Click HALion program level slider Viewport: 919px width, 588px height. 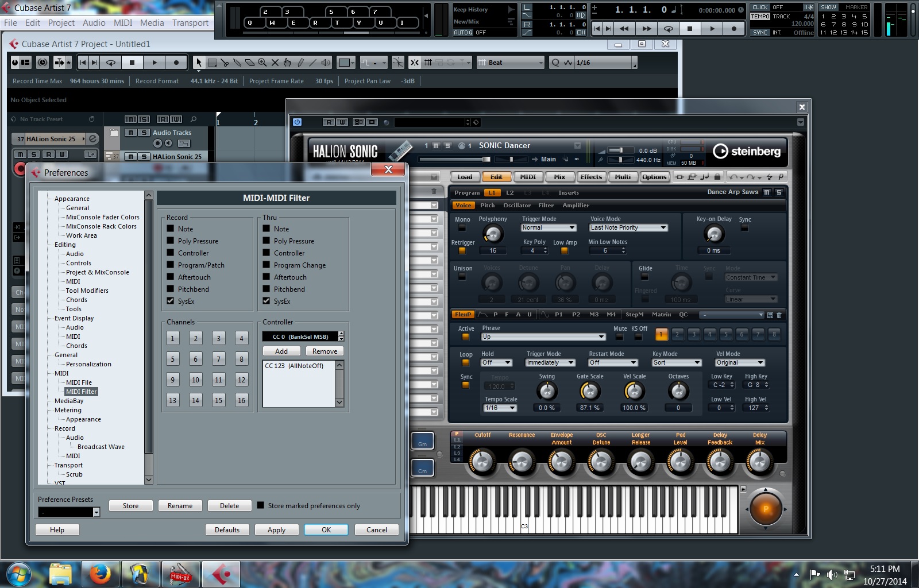pyautogui.click(x=454, y=159)
